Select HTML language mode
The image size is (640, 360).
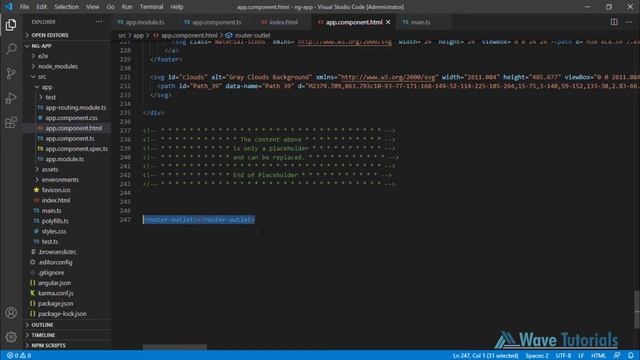[598, 356]
